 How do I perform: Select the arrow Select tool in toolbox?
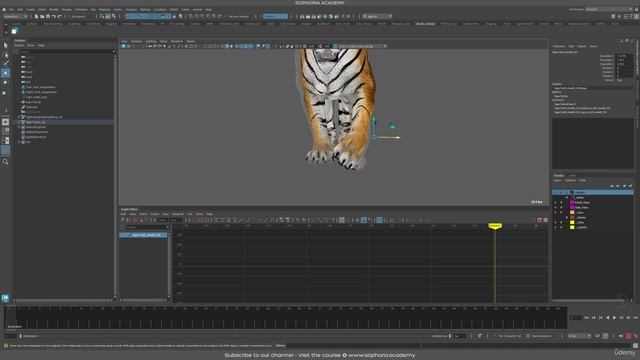pos(5,45)
